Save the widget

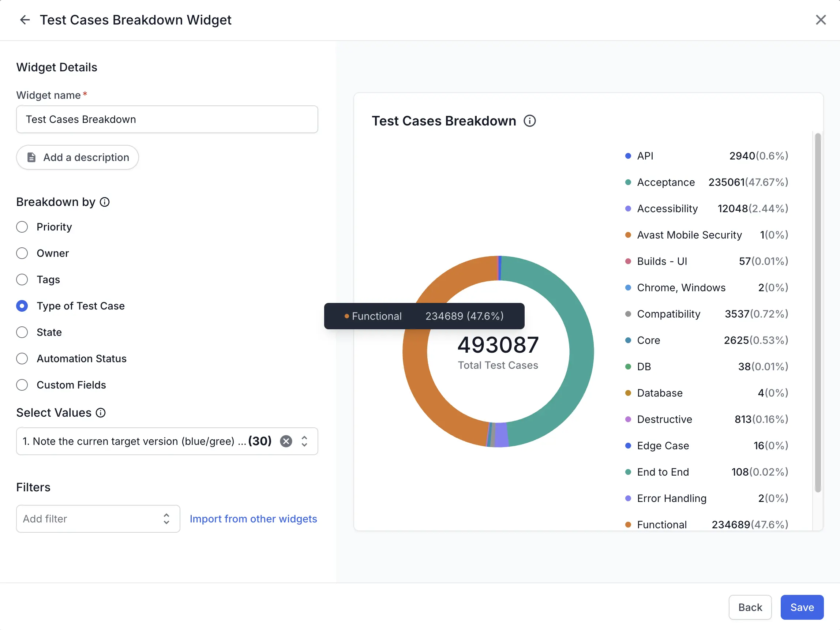click(x=802, y=607)
